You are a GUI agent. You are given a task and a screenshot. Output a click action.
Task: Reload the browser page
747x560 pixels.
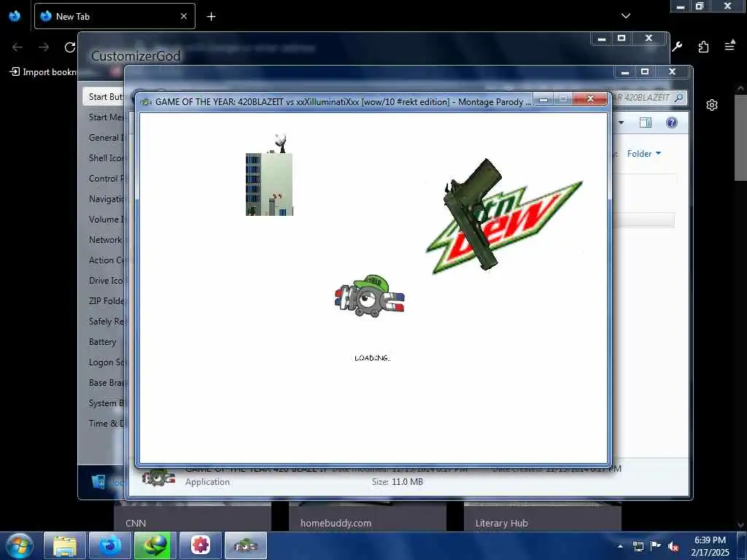coord(70,47)
